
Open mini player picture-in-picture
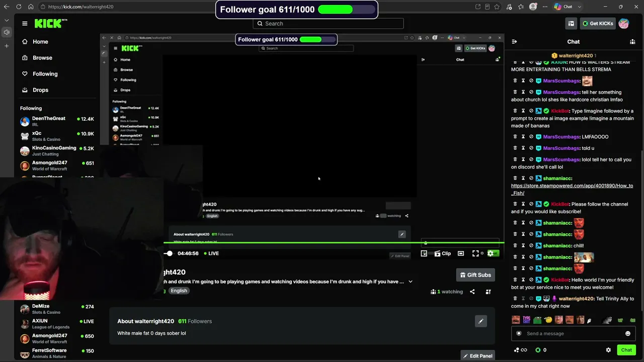pyautogui.click(x=424, y=253)
